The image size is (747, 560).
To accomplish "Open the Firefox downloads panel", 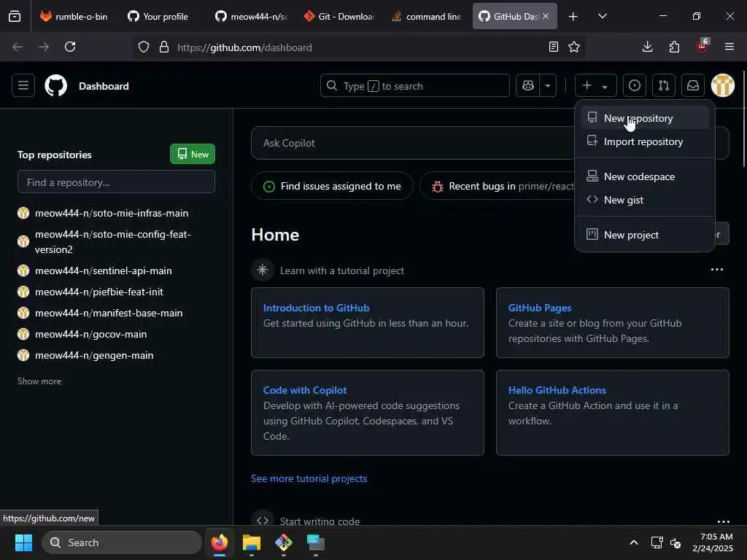I will pyautogui.click(x=647, y=47).
